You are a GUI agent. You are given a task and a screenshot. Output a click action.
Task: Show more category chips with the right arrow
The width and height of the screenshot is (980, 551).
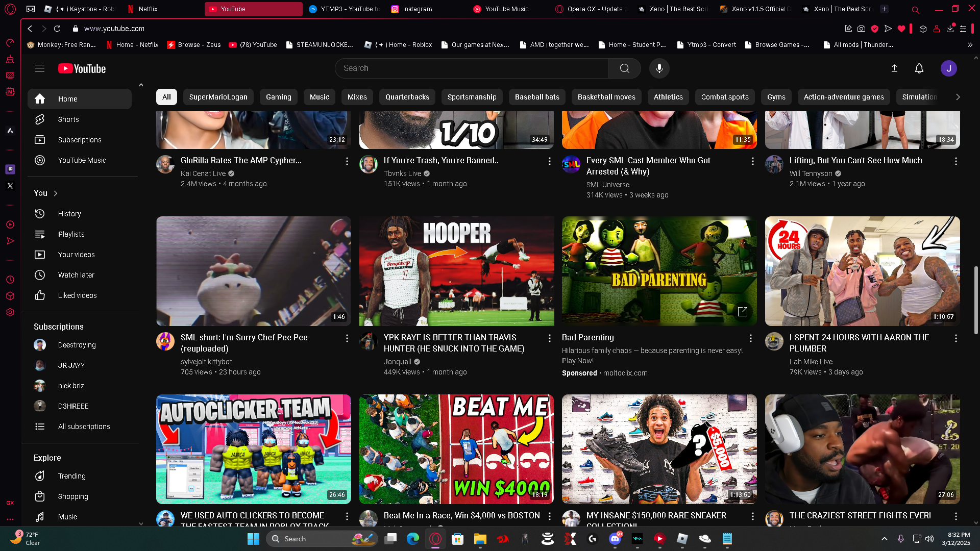tap(958, 97)
